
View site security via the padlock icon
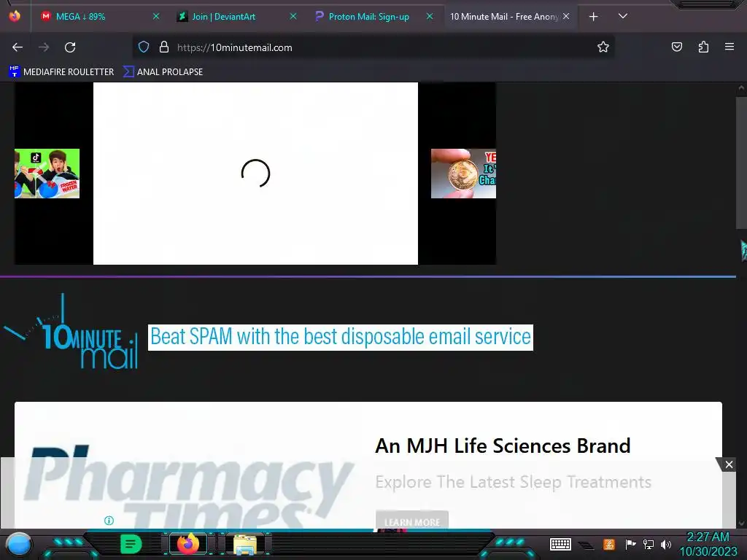coord(164,47)
